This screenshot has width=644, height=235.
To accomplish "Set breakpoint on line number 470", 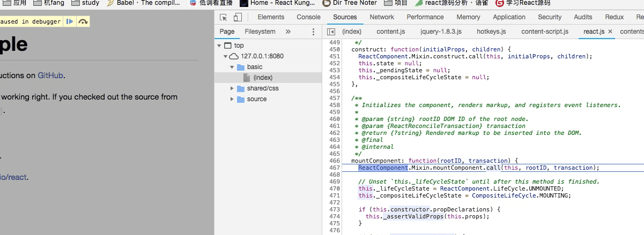I will [335, 188].
